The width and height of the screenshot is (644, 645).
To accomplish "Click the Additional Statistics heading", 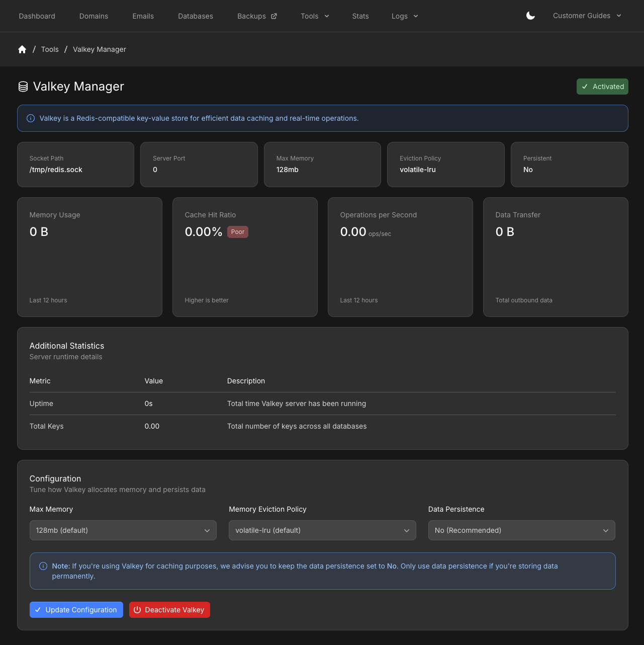I will coord(67,346).
